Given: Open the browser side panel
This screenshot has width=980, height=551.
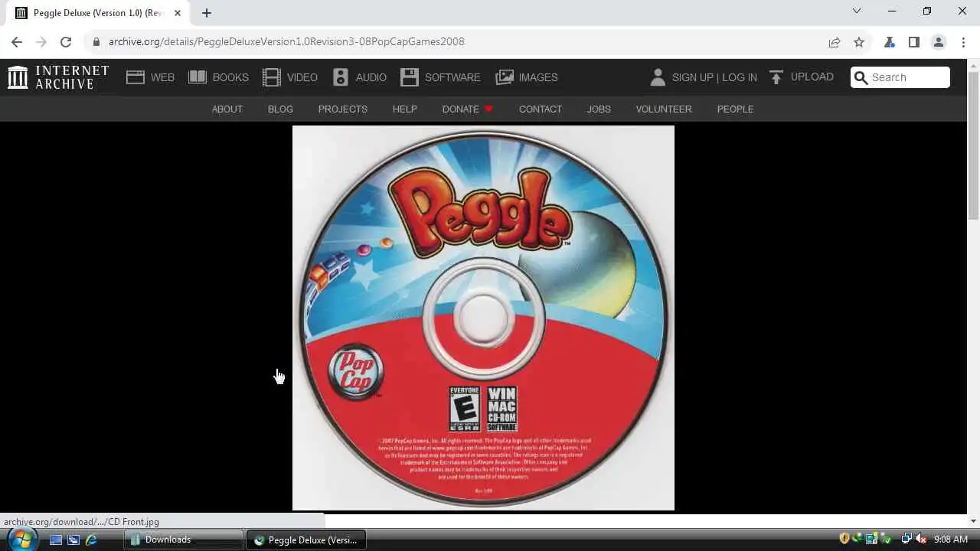Looking at the screenshot, I should pos(914,42).
